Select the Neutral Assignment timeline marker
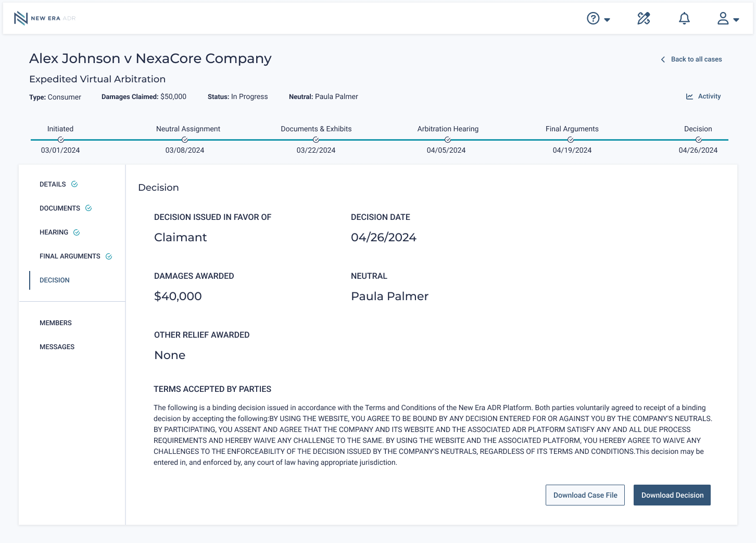 point(185,140)
